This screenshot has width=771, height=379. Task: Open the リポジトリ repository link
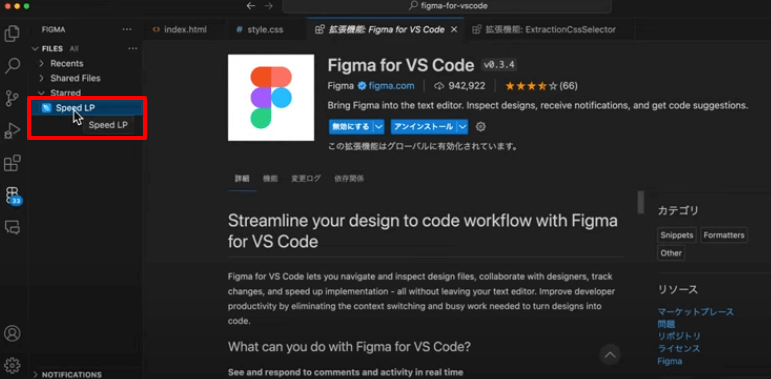coord(679,336)
